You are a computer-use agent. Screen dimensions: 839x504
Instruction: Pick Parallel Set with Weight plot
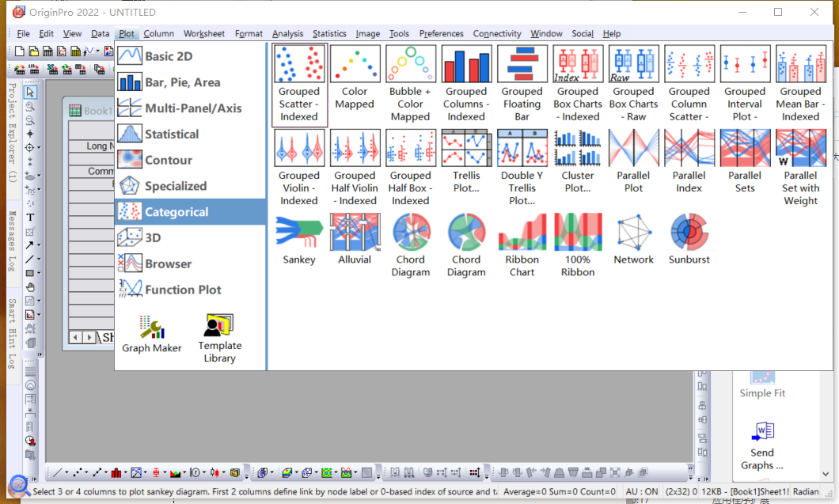[x=800, y=168]
